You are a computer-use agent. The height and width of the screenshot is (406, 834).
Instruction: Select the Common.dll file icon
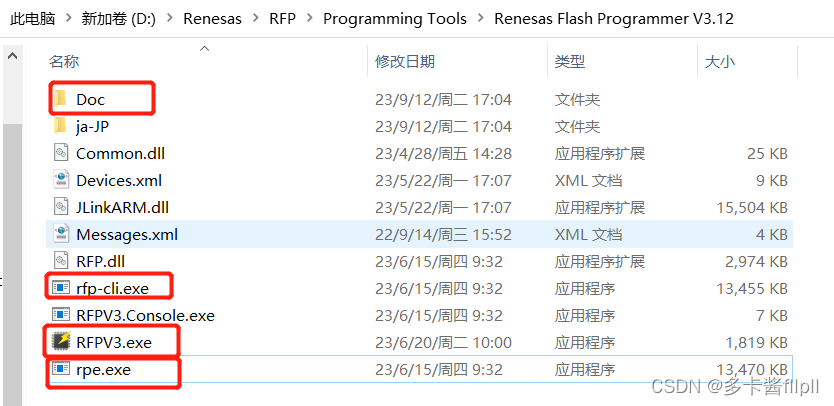point(61,153)
